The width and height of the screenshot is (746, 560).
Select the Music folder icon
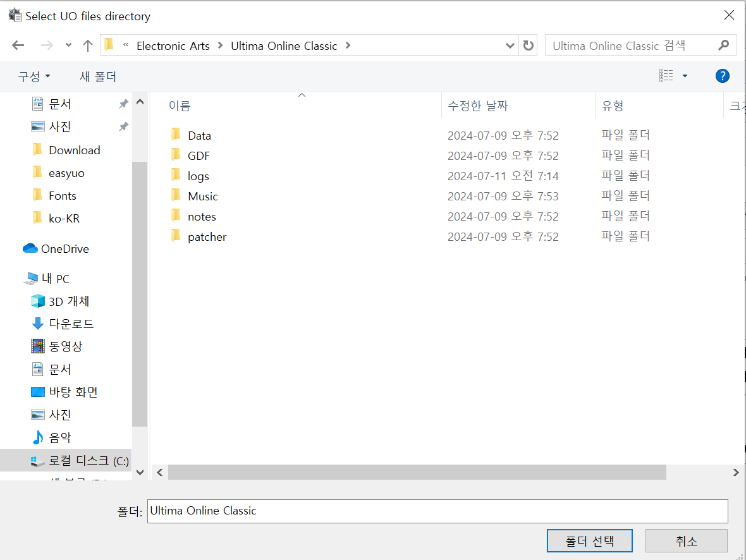(176, 195)
